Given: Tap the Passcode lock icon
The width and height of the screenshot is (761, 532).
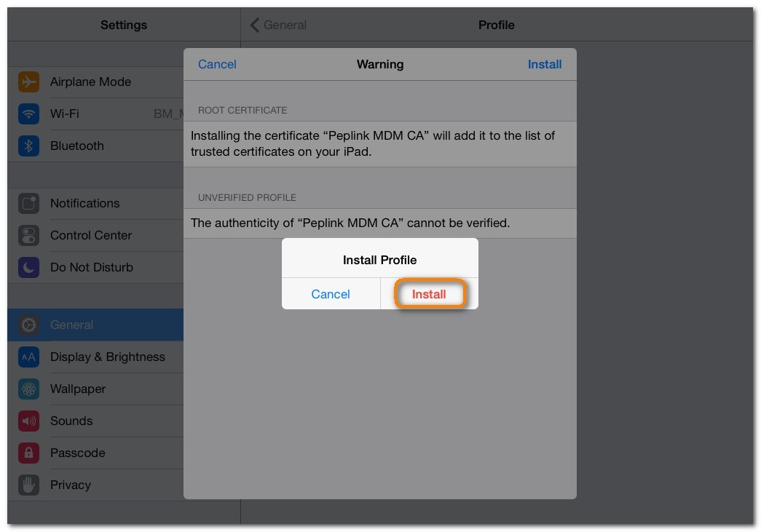Looking at the screenshot, I should coord(28,453).
